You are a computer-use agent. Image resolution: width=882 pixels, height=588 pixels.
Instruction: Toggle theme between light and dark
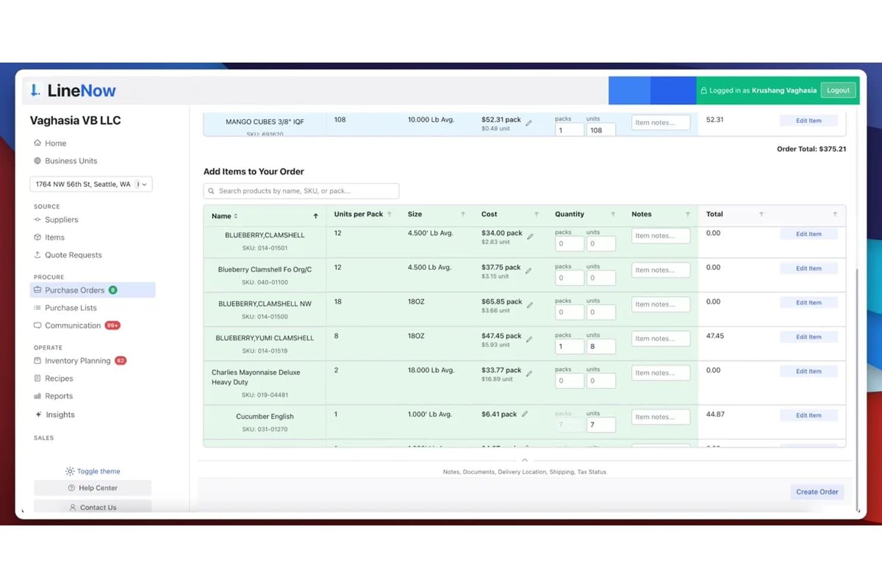point(93,471)
